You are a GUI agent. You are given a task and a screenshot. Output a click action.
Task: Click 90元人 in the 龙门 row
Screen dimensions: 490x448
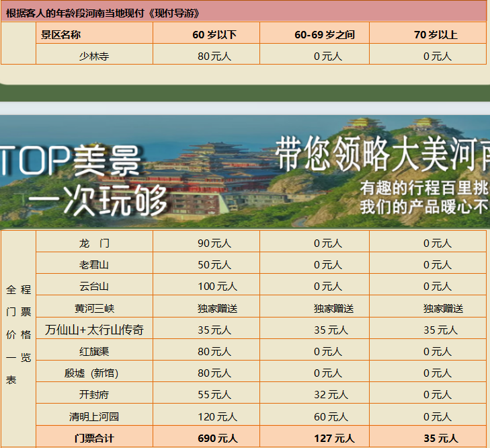[x=214, y=243]
